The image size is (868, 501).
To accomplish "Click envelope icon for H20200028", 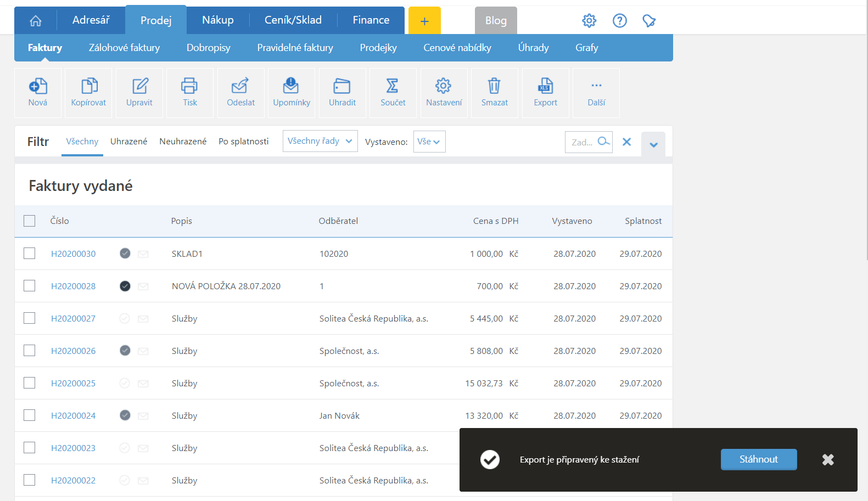I will [x=143, y=286].
